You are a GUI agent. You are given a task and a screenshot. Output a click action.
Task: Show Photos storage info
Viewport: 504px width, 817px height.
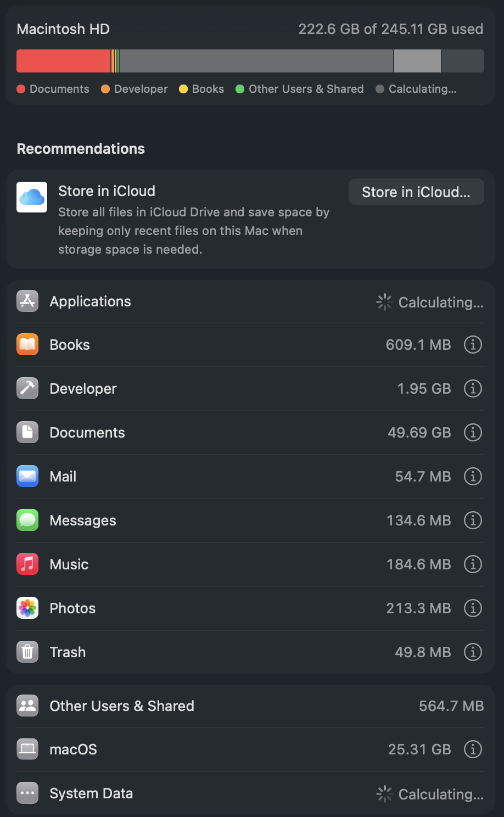pyautogui.click(x=473, y=608)
